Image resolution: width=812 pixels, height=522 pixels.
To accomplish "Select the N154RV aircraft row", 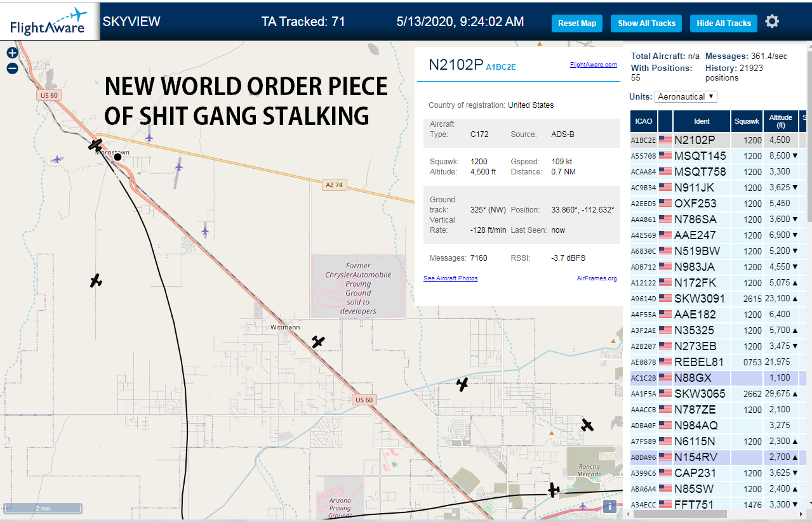I will tap(719, 457).
